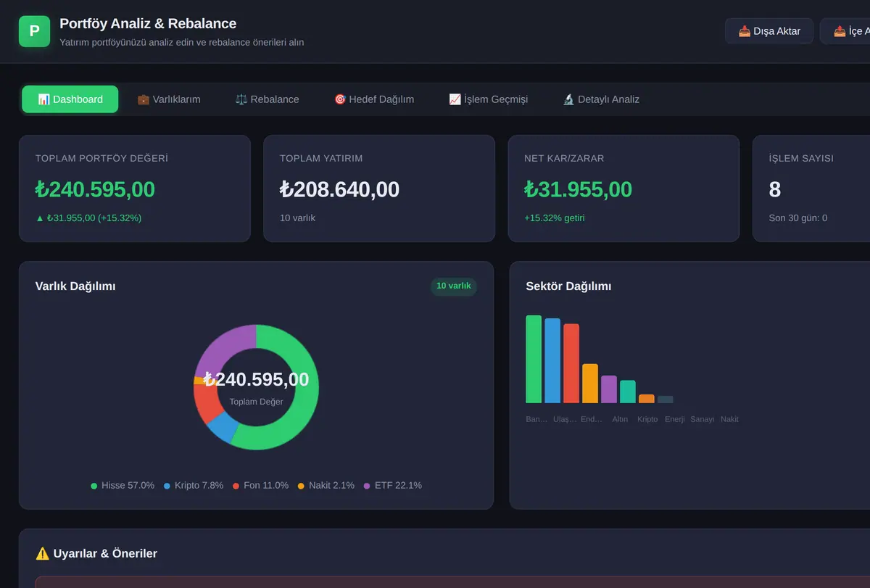
Task: Click the partially visible İçe Aktar button
Action: pos(845,31)
